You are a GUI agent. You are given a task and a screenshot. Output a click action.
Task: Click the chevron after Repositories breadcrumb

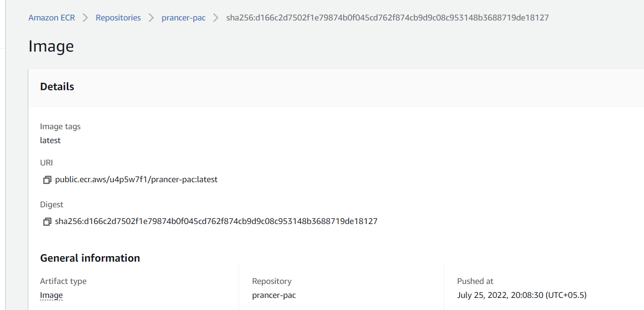pos(151,18)
